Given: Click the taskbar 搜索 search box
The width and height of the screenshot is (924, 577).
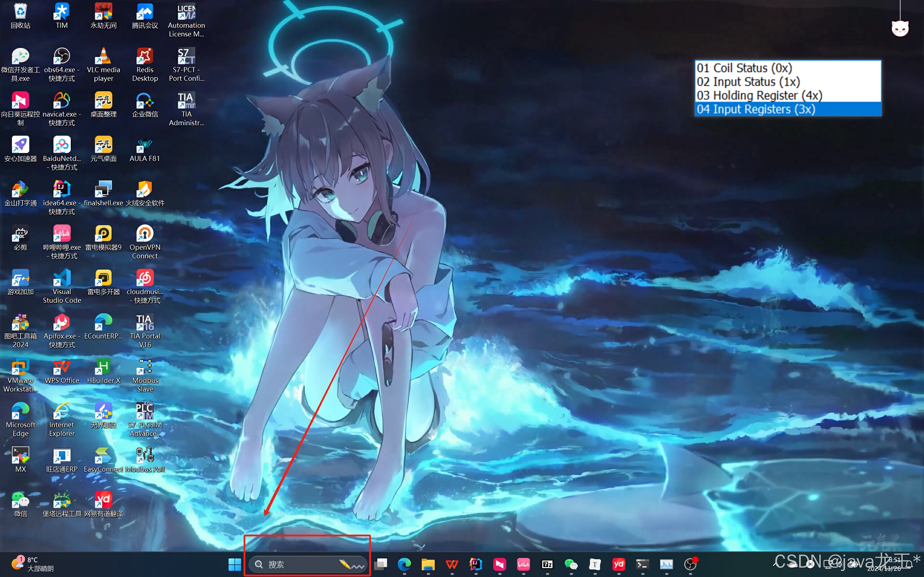Looking at the screenshot, I should 298,564.
